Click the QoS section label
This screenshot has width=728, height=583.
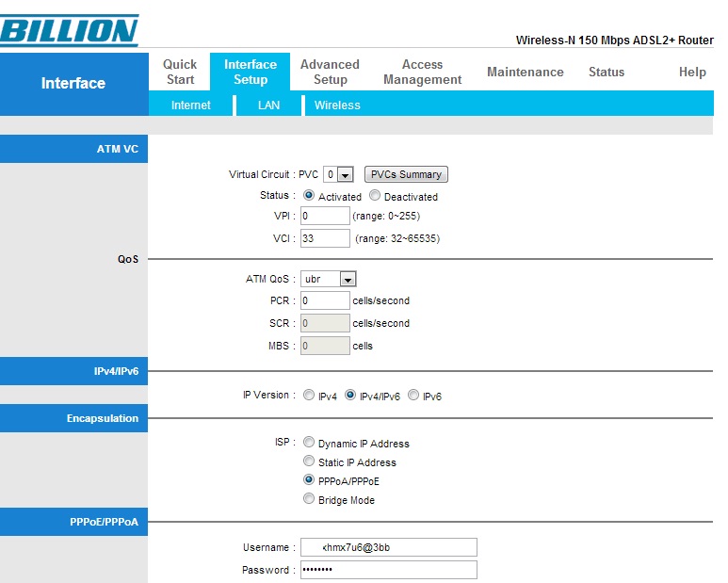pyautogui.click(x=128, y=259)
